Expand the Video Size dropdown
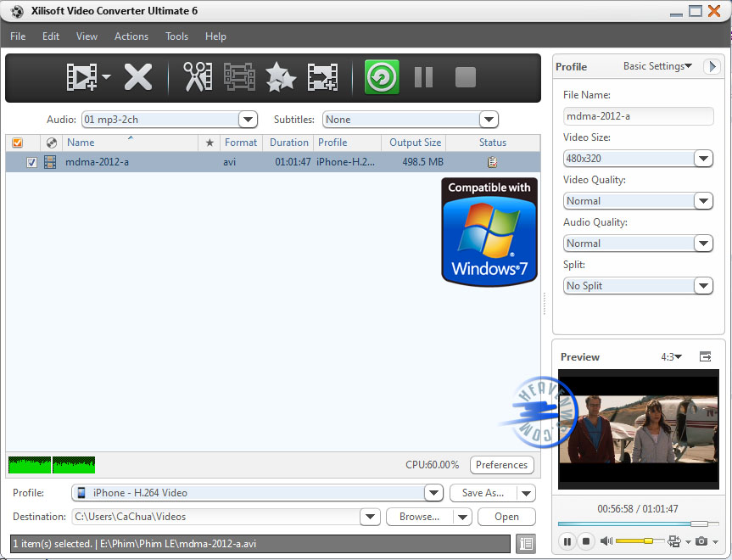The height and width of the screenshot is (560, 732). (x=703, y=159)
